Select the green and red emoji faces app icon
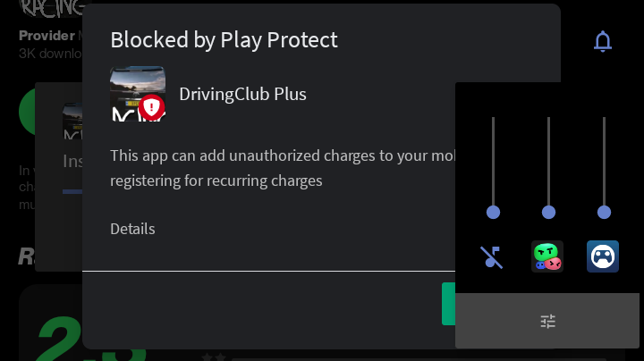This screenshot has width=644, height=361. click(547, 256)
